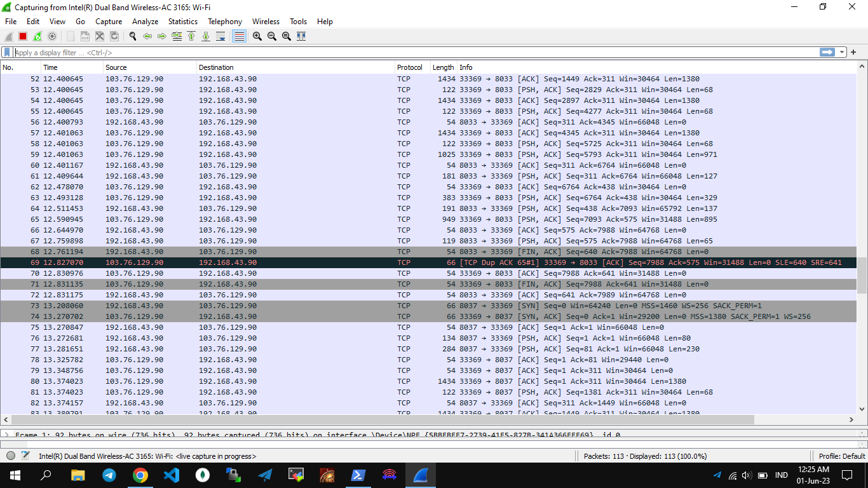Screen dimensions: 868x488
Task: Zoom in on packet list text
Action: click(x=257, y=37)
